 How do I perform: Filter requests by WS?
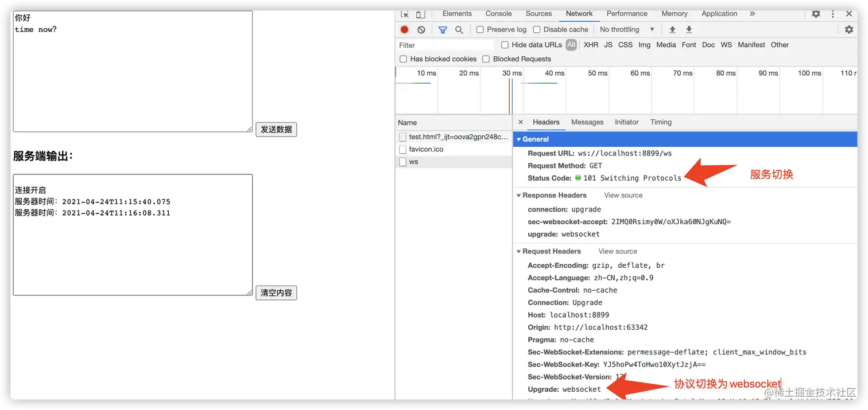726,45
